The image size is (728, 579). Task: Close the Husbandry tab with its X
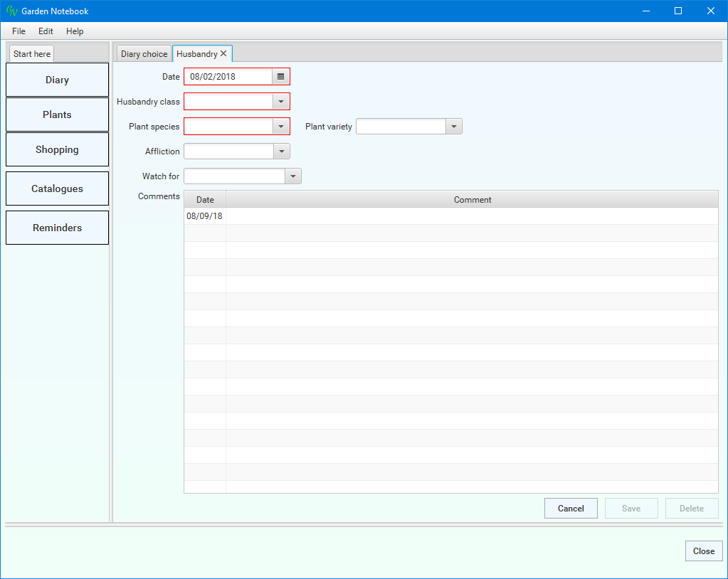click(x=223, y=53)
